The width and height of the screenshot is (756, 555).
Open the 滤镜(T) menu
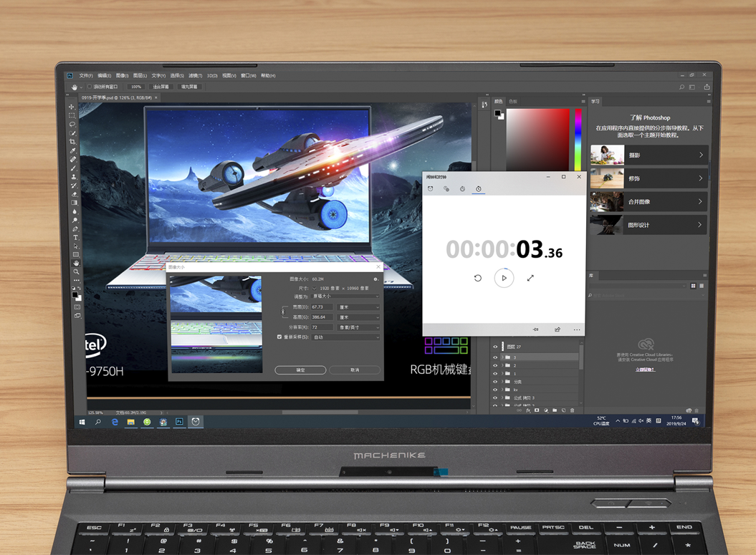point(195,76)
